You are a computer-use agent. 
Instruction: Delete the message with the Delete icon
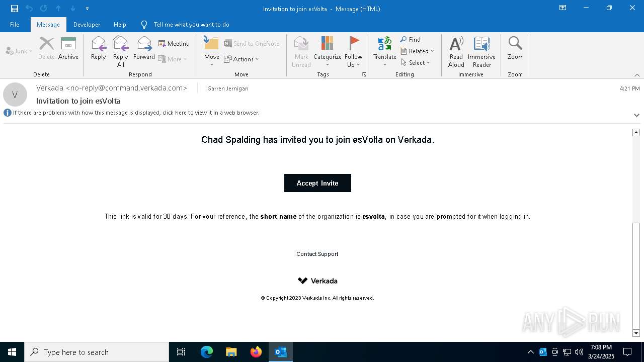(x=46, y=48)
